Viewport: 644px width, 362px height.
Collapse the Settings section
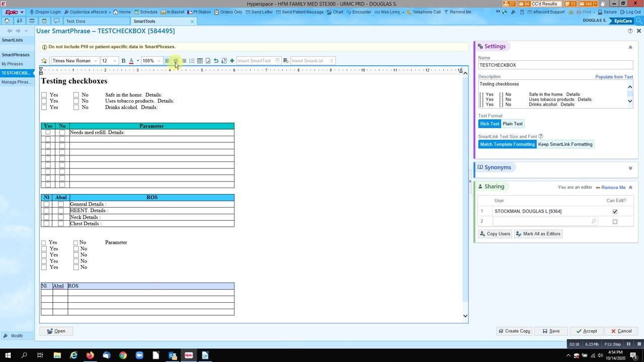[630, 47]
